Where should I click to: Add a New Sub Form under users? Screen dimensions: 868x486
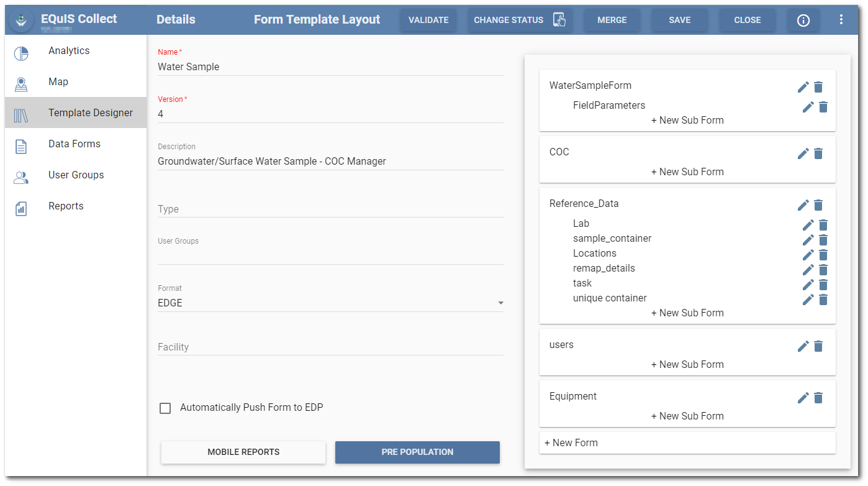pyautogui.click(x=687, y=365)
